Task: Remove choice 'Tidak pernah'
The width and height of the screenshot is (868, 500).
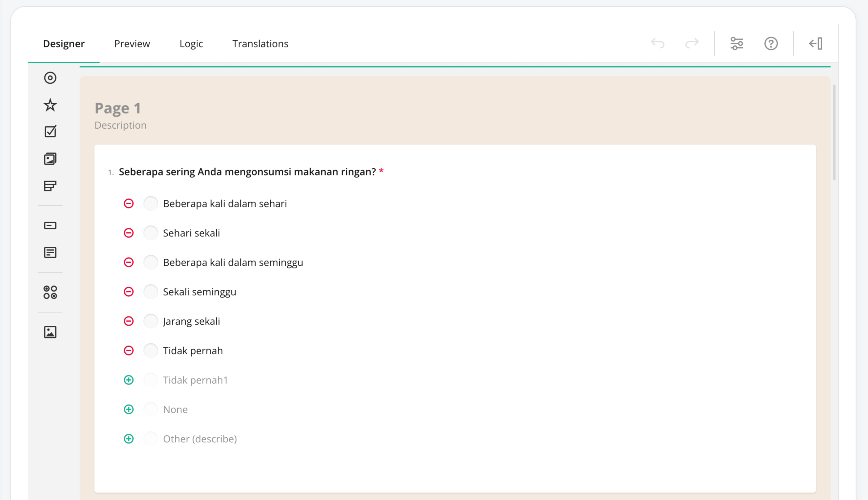Action: [x=128, y=350]
